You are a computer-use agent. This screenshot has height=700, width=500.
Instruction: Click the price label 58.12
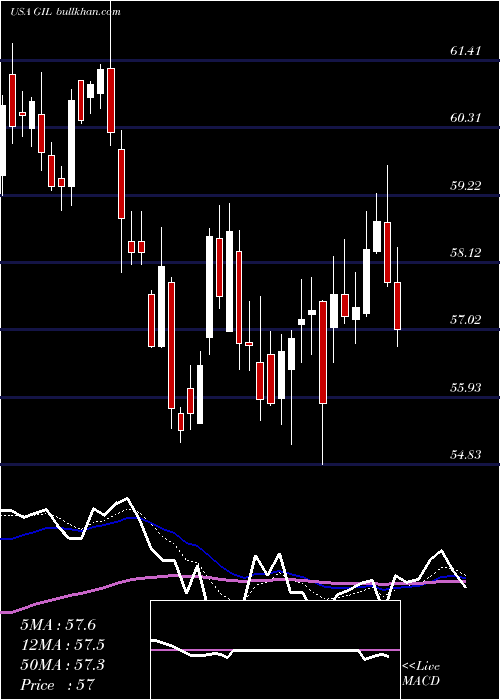[x=466, y=253]
